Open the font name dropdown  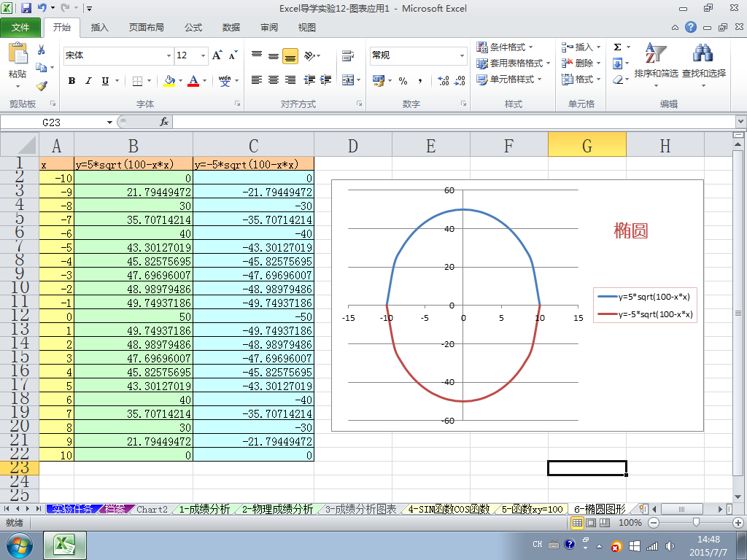(169, 55)
